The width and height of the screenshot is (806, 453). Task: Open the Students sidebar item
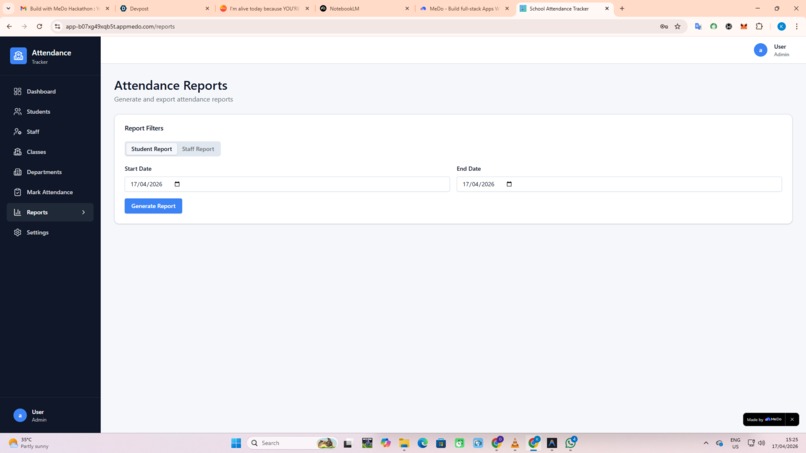coord(50,112)
